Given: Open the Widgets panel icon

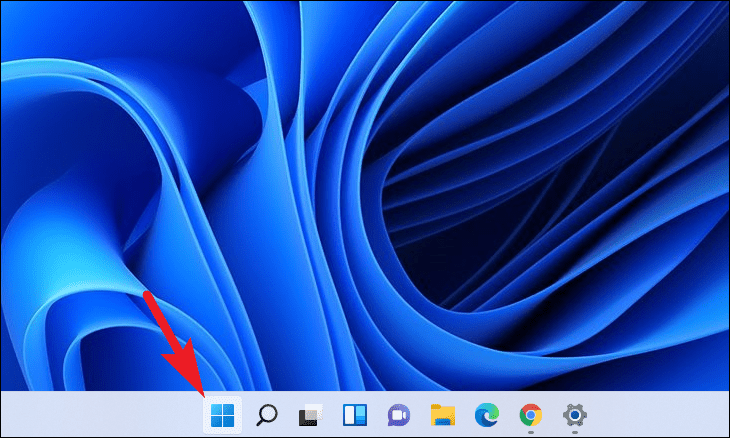Looking at the screenshot, I should pyautogui.click(x=355, y=415).
